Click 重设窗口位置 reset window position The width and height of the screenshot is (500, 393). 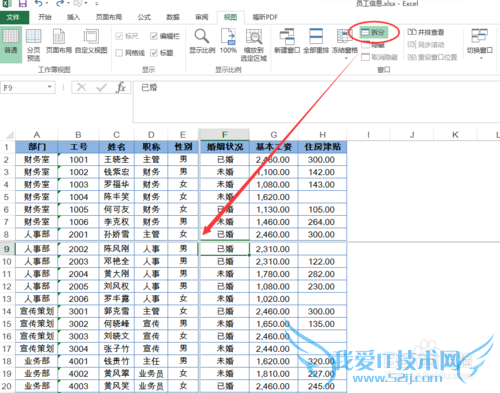coord(432,57)
